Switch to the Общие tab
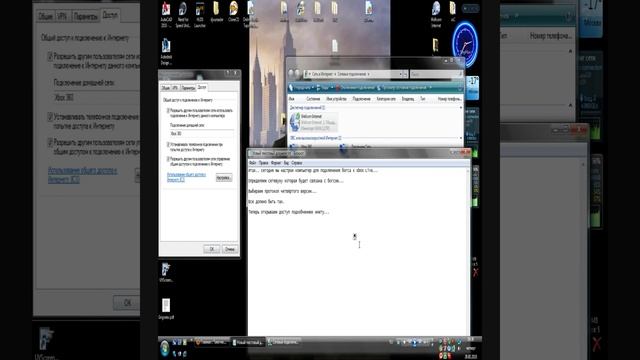The width and height of the screenshot is (640, 360). click(x=165, y=88)
